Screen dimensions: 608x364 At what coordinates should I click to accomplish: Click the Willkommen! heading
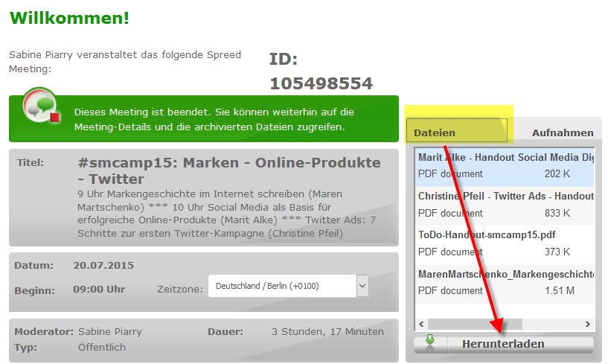[69, 18]
